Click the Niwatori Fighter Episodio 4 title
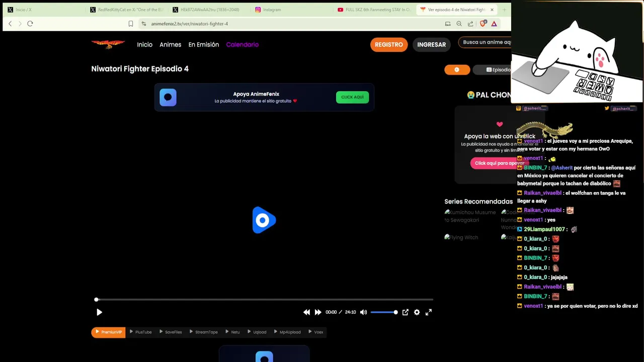The image size is (644, 362). (x=140, y=69)
